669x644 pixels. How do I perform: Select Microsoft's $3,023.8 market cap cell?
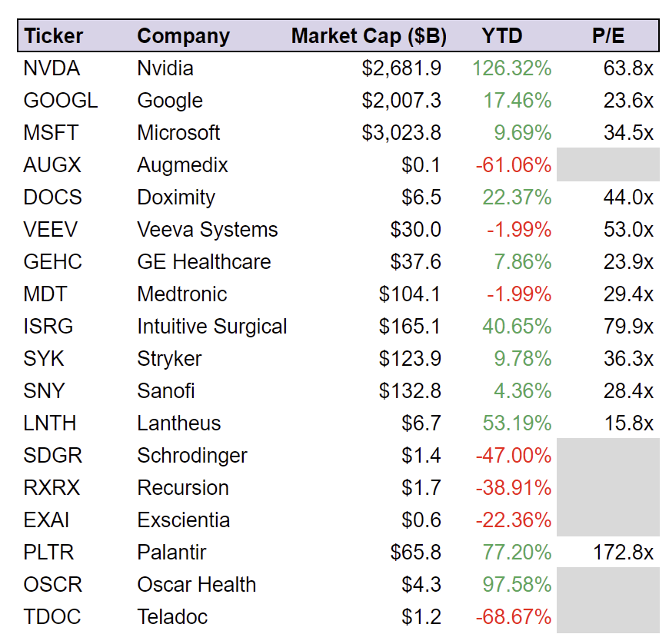[401, 133]
